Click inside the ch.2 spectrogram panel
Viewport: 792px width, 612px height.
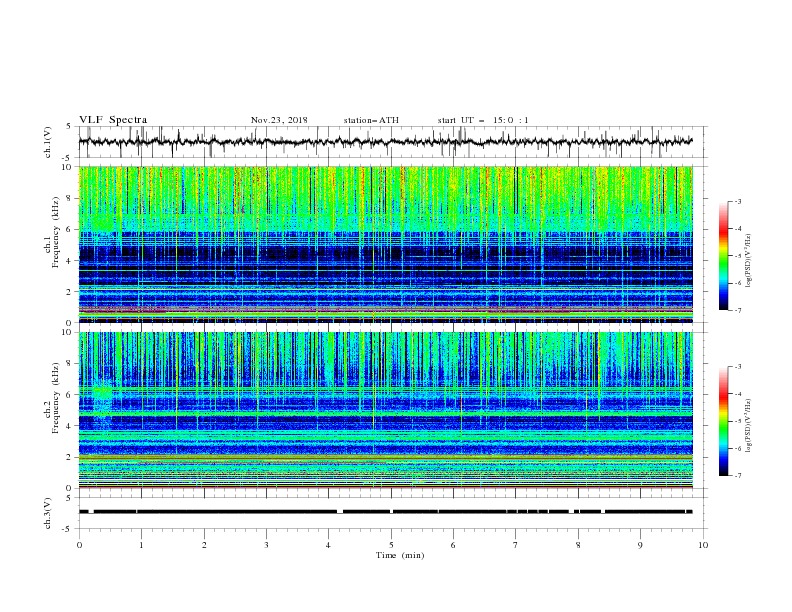point(385,410)
